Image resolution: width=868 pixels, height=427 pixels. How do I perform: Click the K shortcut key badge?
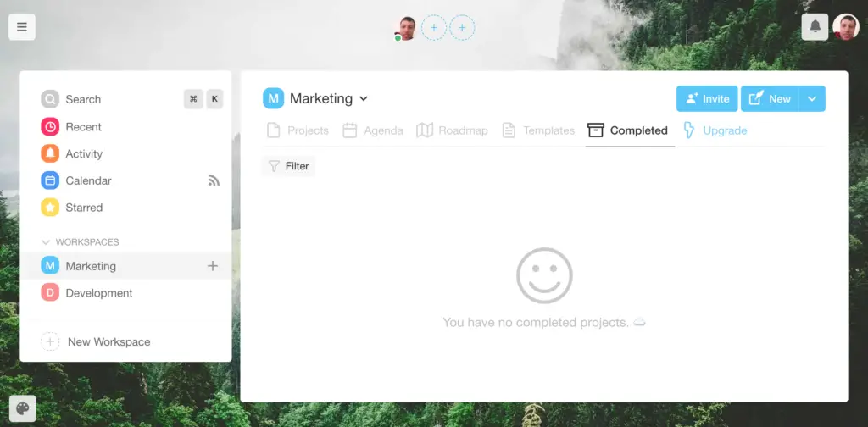pyautogui.click(x=214, y=100)
